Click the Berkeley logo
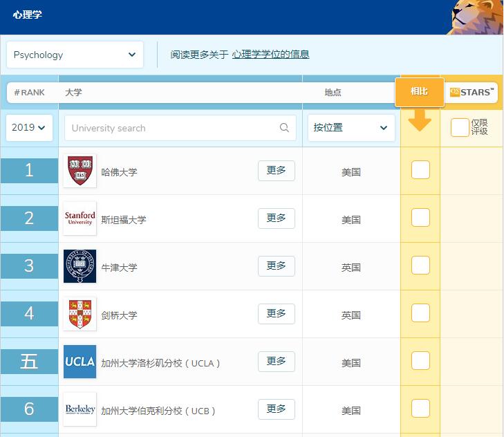Image resolution: width=504 pixels, height=437 pixels. click(80, 409)
